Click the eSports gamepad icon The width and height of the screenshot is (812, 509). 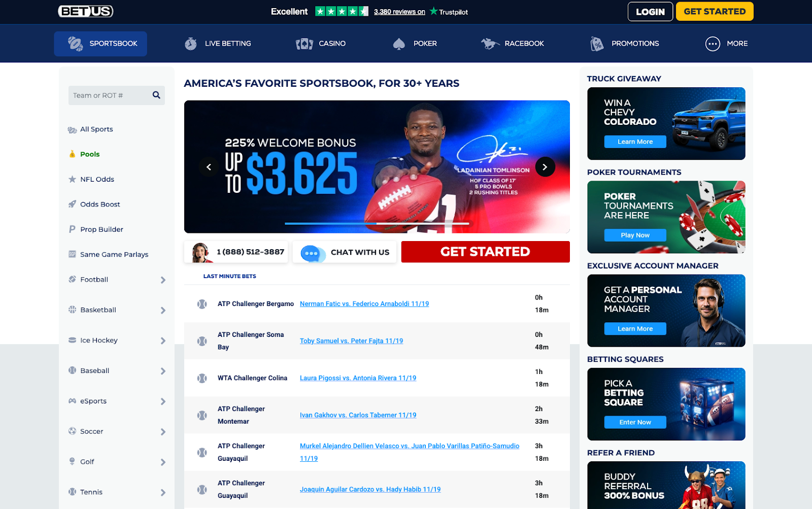[x=72, y=401]
